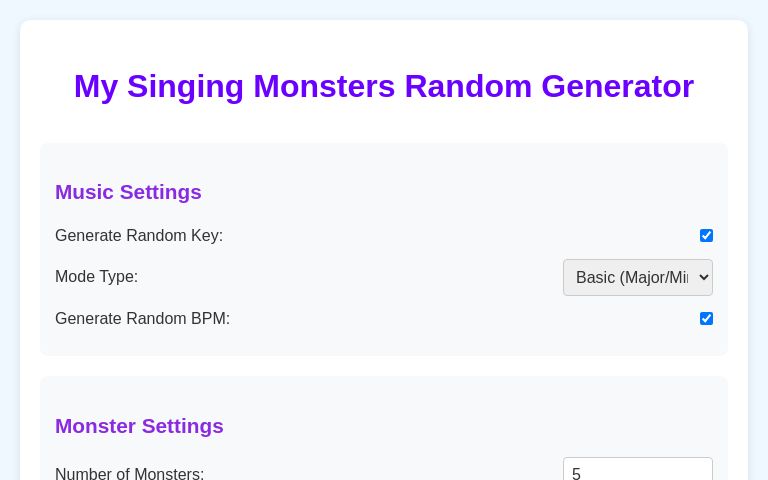Viewport: 768px width, 480px height.
Task: Uncheck the box beside Generate Random Key
Action: (x=706, y=236)
